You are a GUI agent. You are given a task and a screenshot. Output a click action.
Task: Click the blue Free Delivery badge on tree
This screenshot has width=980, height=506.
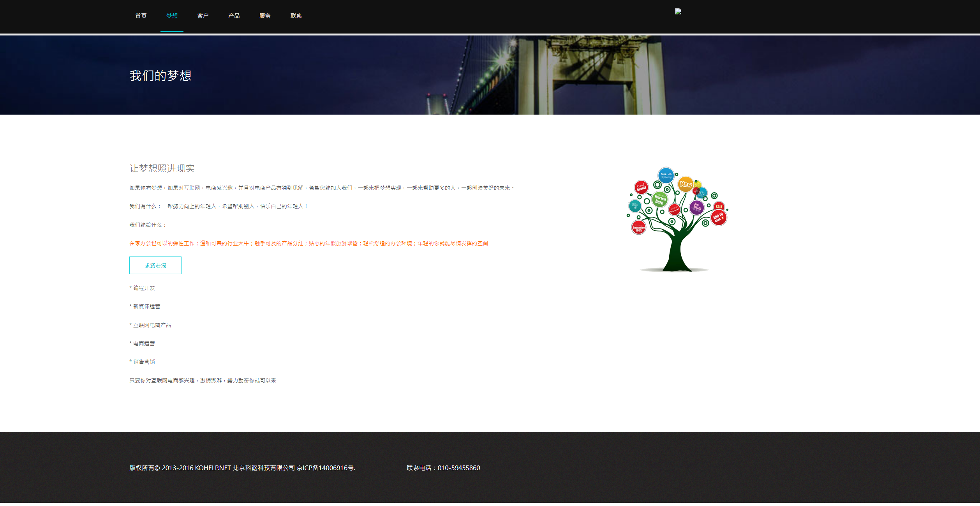coord(666,176)
